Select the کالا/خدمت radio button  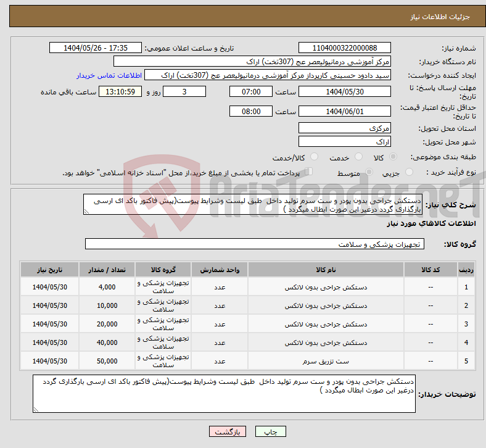[314, 157]
